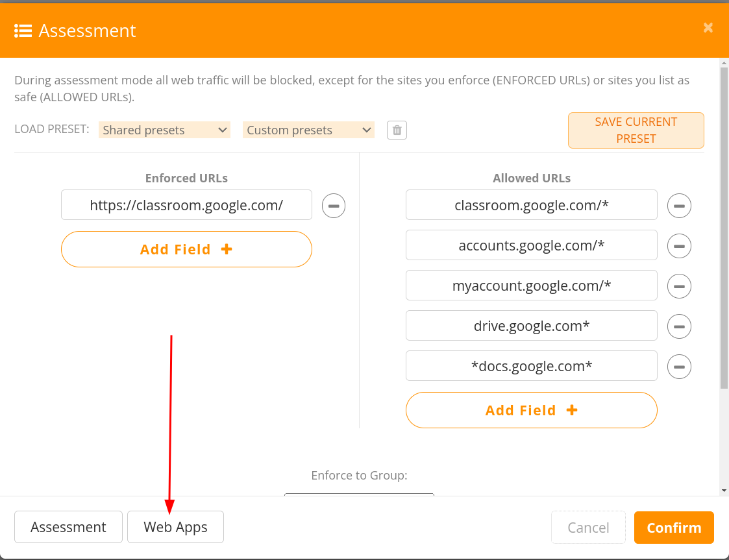Click the Enforced URLs heading

(x=186, y=178)
